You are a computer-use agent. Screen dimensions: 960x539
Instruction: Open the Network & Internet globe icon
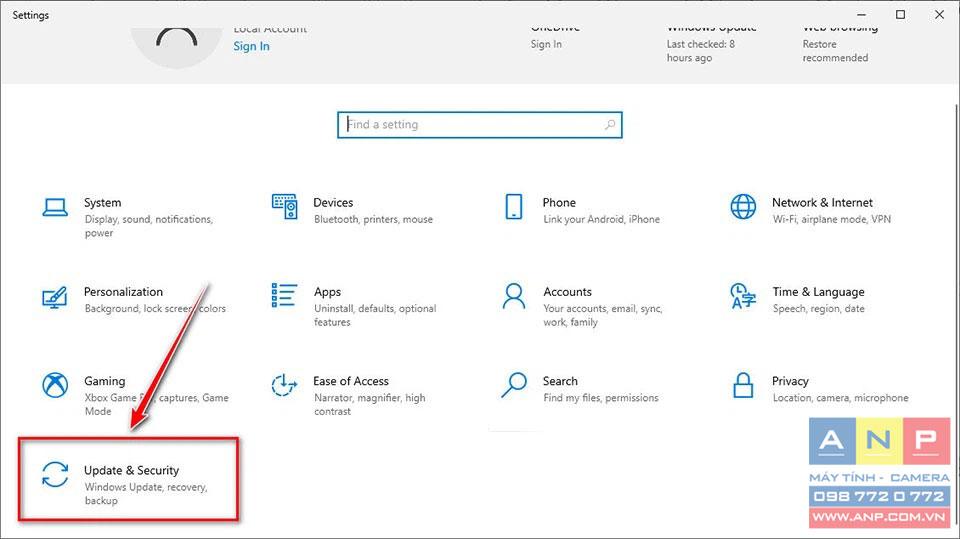[743, 207]
